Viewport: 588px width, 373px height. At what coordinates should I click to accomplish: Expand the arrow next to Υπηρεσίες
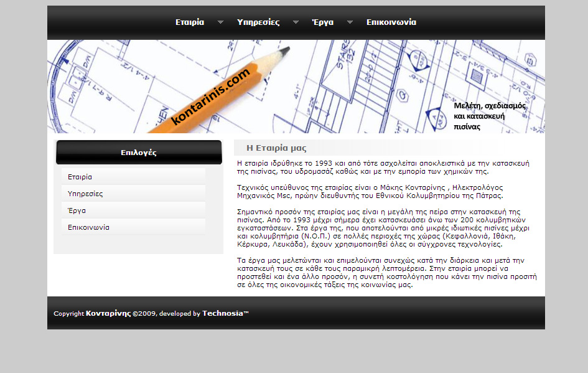(296, 22)
